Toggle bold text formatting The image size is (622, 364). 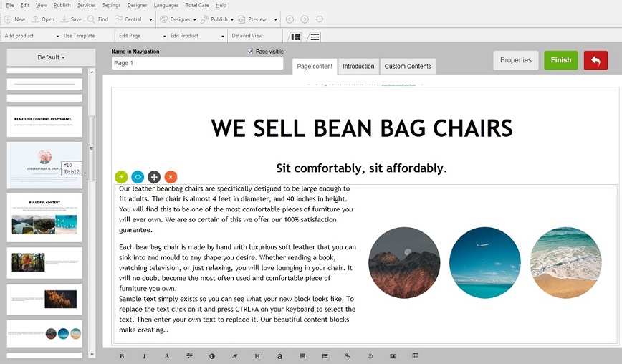click(x=122, y=356)
